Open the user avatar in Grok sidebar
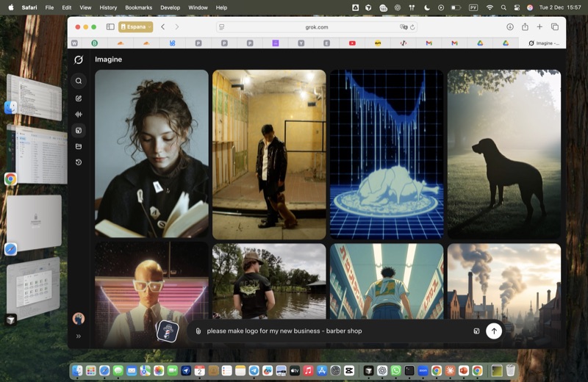The width and height of the screenshot is (588, 382). point(79,319)
